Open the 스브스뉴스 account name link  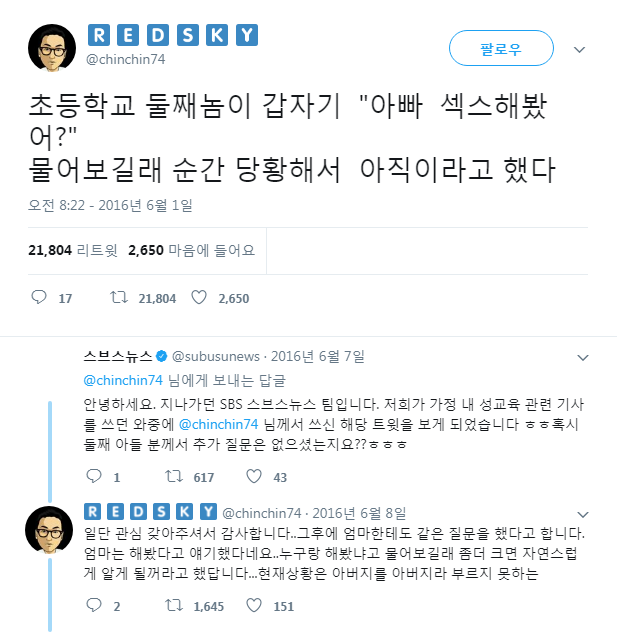(118, 356)
